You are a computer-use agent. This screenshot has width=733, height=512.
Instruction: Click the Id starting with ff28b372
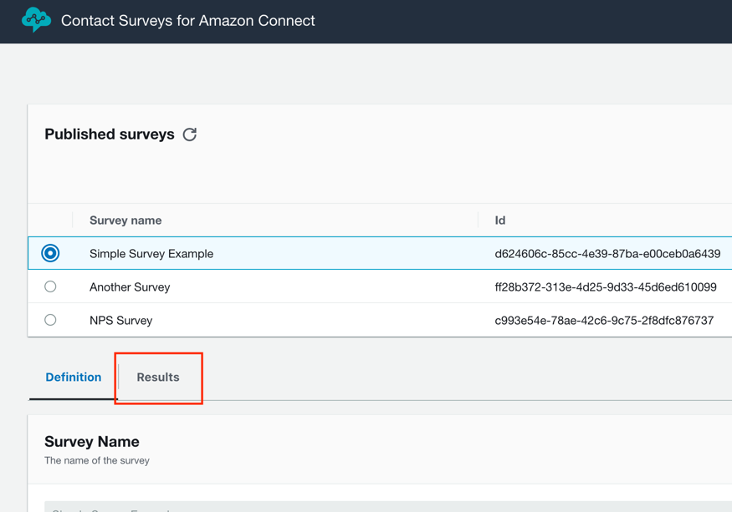pyautogui.click(x=605, y=287)
